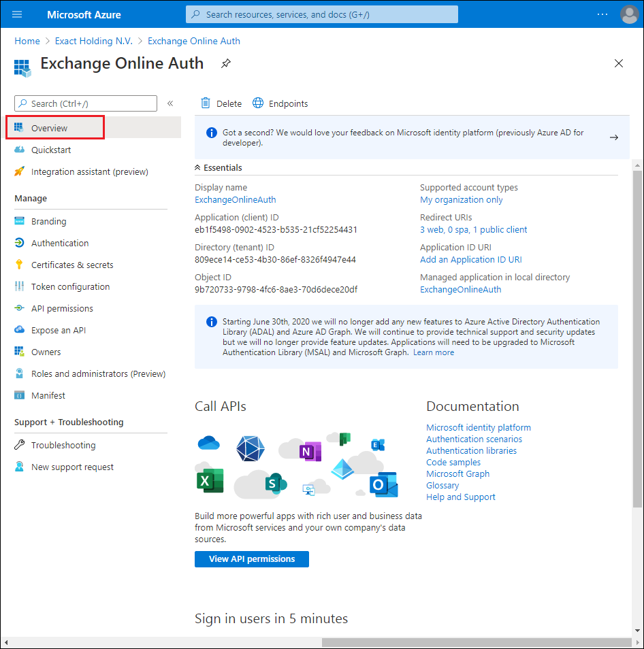
Task: Click the Azure pyramid icon
Action: tap(342, 469)
